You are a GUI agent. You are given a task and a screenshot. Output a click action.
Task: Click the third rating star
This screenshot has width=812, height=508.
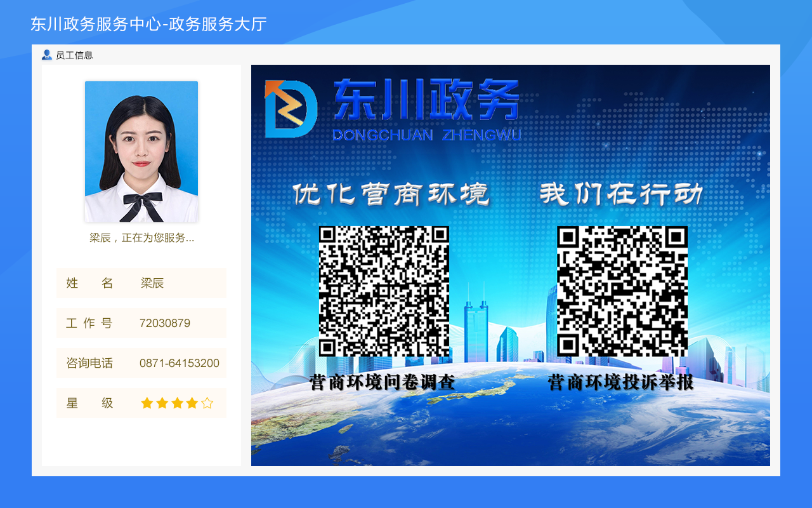tap(177, 403)
